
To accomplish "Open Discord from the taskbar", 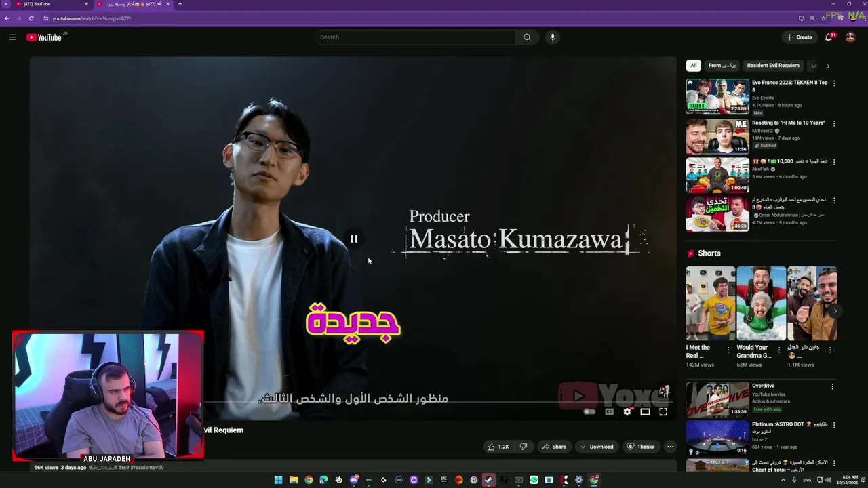I will pos(354,480).
